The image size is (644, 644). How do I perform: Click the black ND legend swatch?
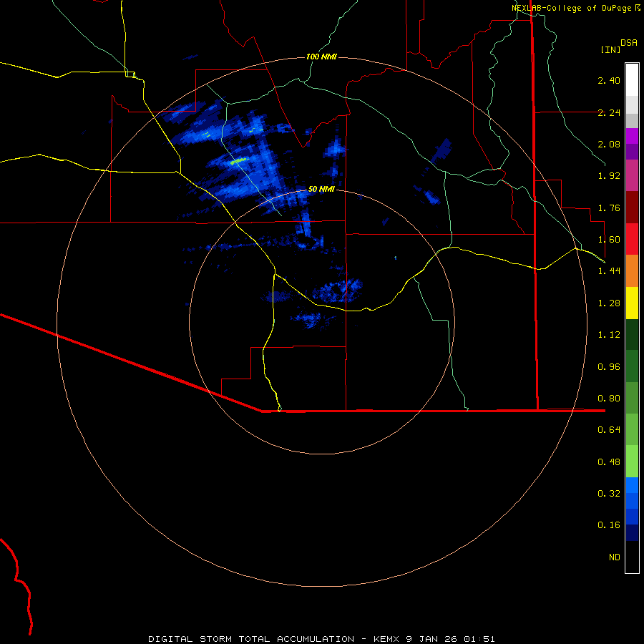(x=632, y=557)
